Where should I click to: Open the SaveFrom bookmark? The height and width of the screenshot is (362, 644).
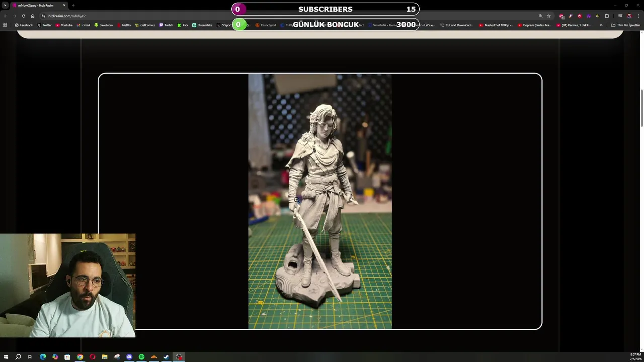[103, 25]
